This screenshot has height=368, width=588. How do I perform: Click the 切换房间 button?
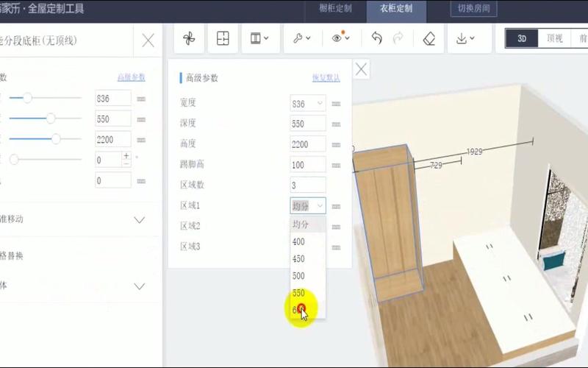473,9
